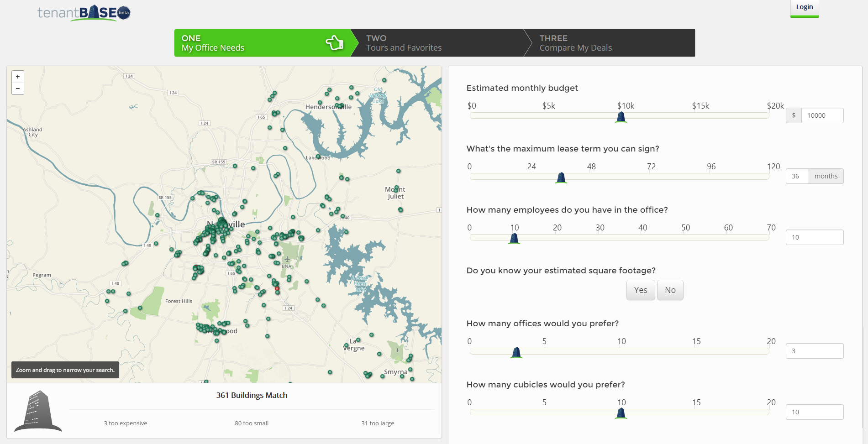Click the Forest Hills label on map
This screenshot has height=444, width=868.
pos(179,301)
